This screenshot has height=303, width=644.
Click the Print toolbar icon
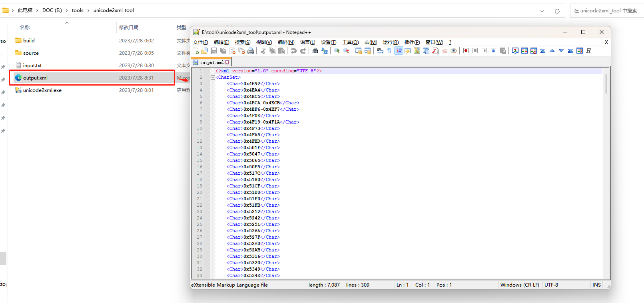pyautogui.click(x=251, y=51)
